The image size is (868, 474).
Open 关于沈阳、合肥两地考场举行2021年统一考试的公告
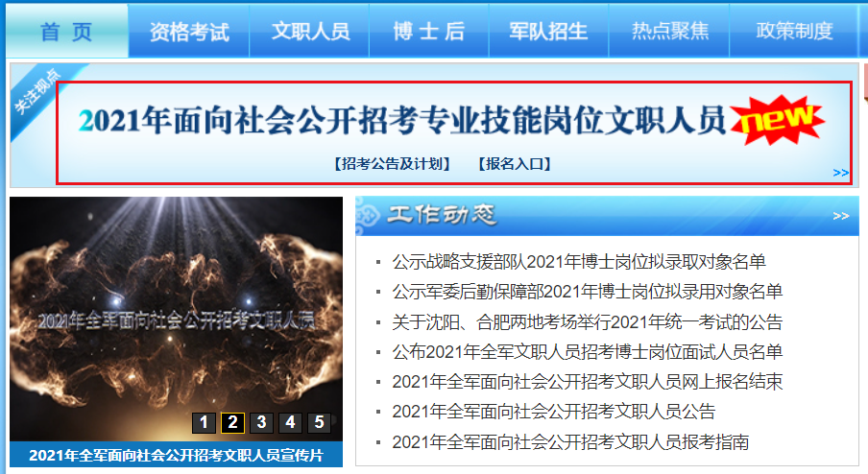[588, 321]
